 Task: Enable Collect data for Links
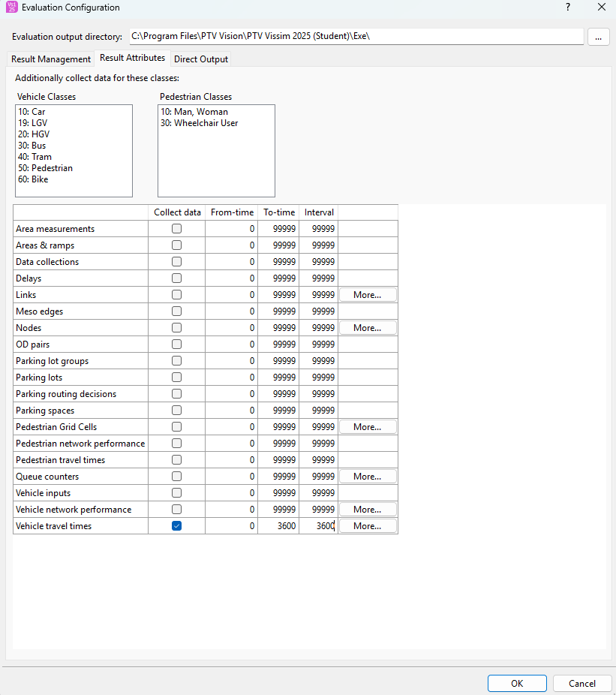click(x=177, y=295)
